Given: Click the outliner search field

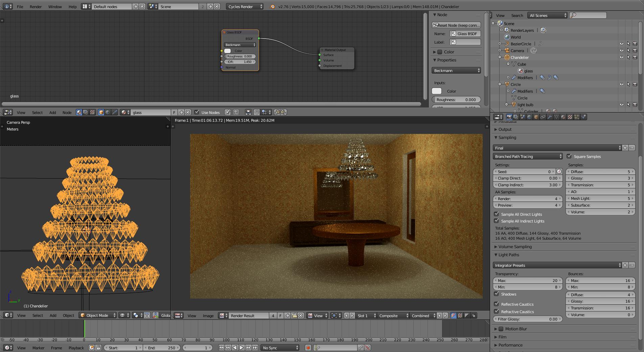Looking at the screenshot, I should [x=588, y=15].
